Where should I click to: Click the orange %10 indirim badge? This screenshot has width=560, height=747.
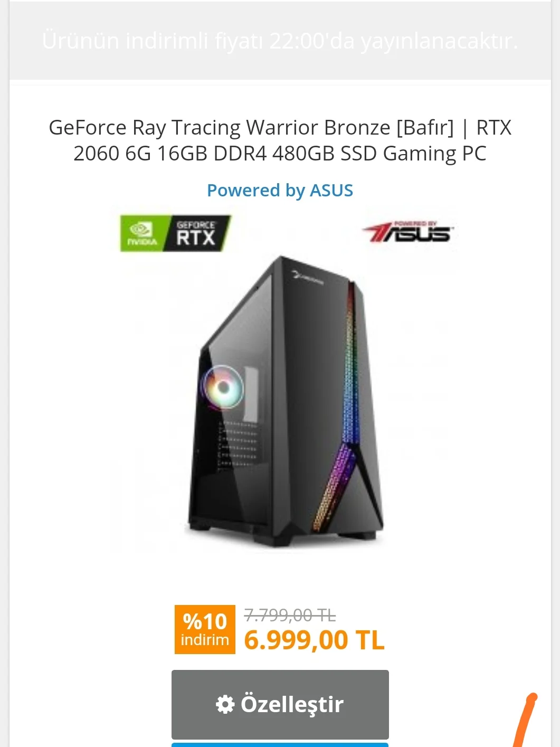click(x=205, y=629)
